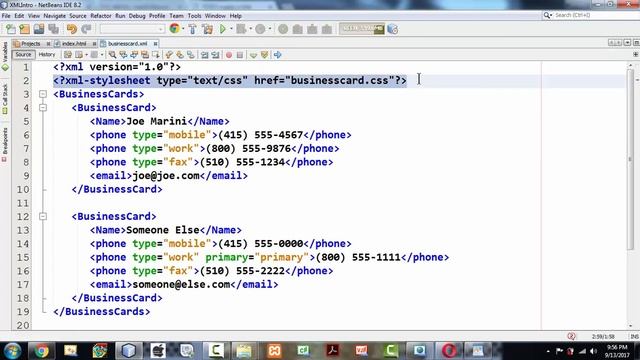640x360 pixels.
Task: Click the Undo arrow icon
Action: click(x=72, y=29)
